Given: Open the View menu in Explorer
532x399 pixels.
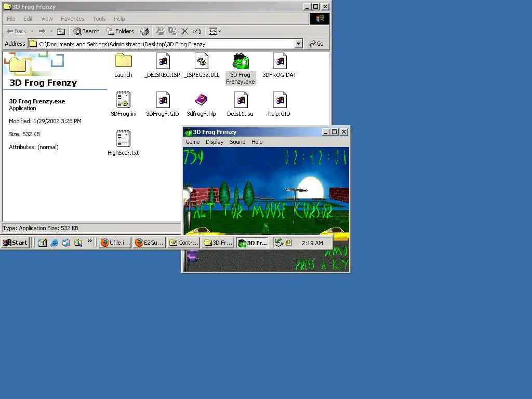Looking at the screenshot, I should click(47, 19).
